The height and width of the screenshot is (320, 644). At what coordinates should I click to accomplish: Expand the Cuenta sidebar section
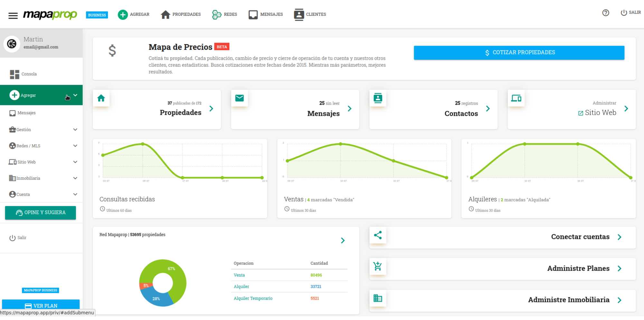pos(75,194)
